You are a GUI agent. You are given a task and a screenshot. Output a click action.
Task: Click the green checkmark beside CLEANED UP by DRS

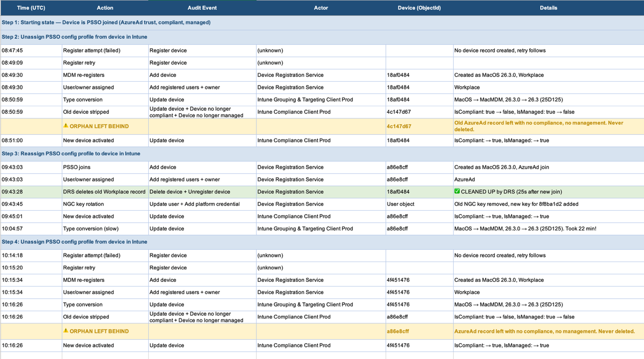(x=457, y=192)
